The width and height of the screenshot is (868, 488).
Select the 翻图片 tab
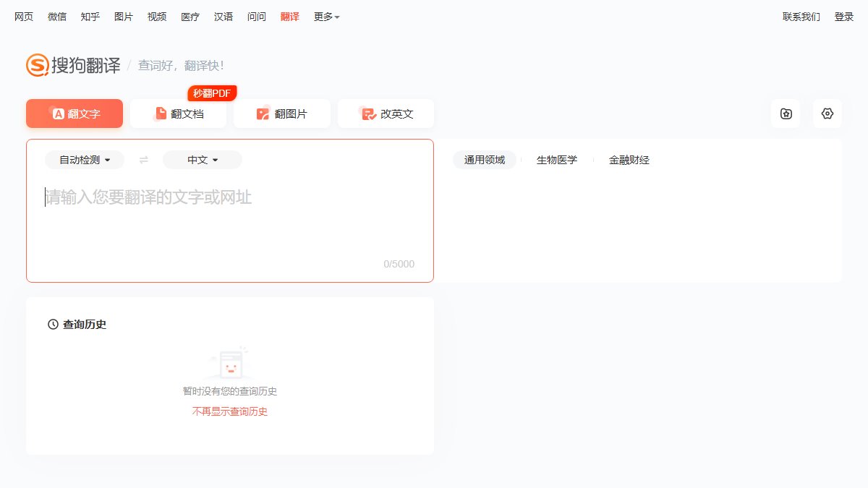282,114
